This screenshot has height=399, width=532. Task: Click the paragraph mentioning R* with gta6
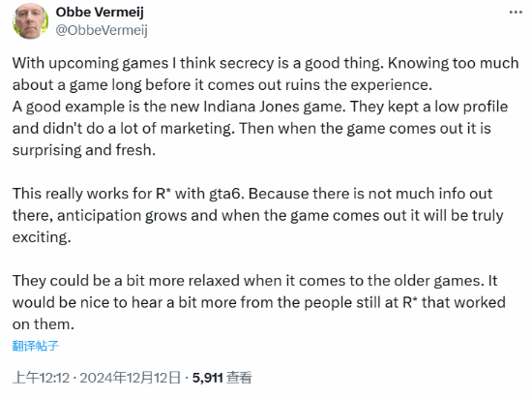pyautogui.click(x=258, y=215)
